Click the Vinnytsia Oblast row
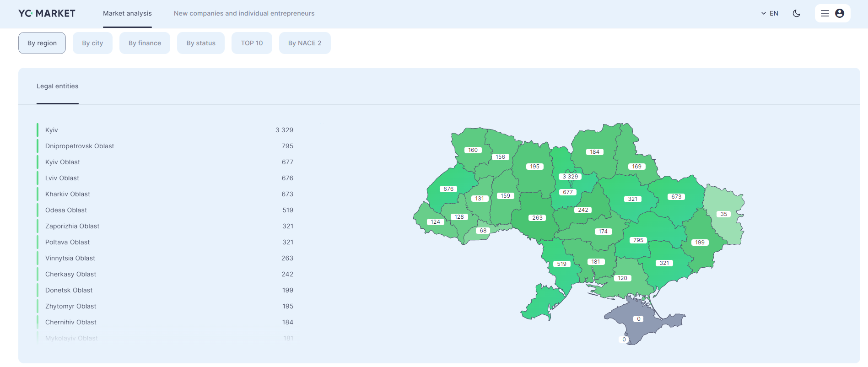This screenshot has width=868, height=367. (x=165, y=258)
